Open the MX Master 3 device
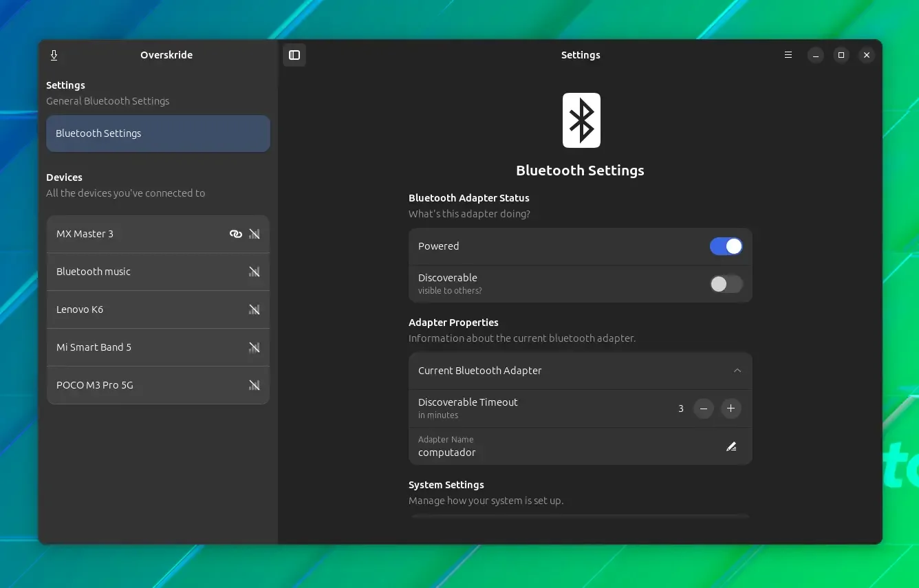Image resolution: width=919 pixels, height=588 pixels. tap(158, 234)
